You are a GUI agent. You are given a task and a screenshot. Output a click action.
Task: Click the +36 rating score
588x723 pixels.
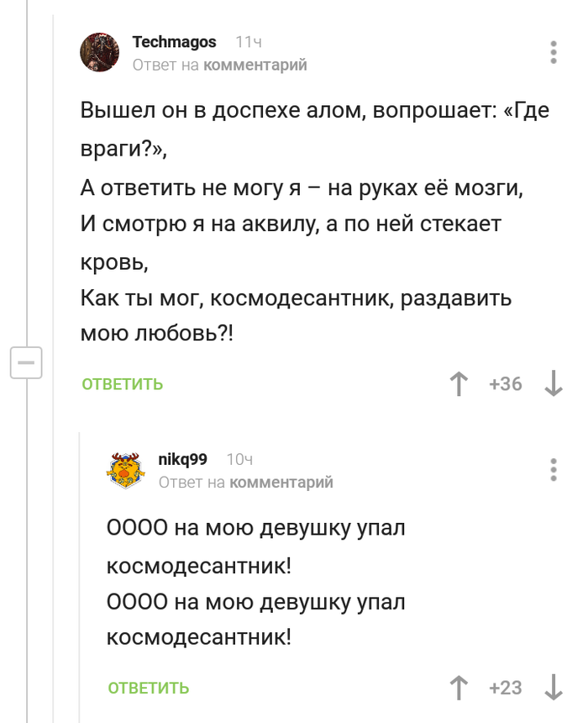[505, 384]
